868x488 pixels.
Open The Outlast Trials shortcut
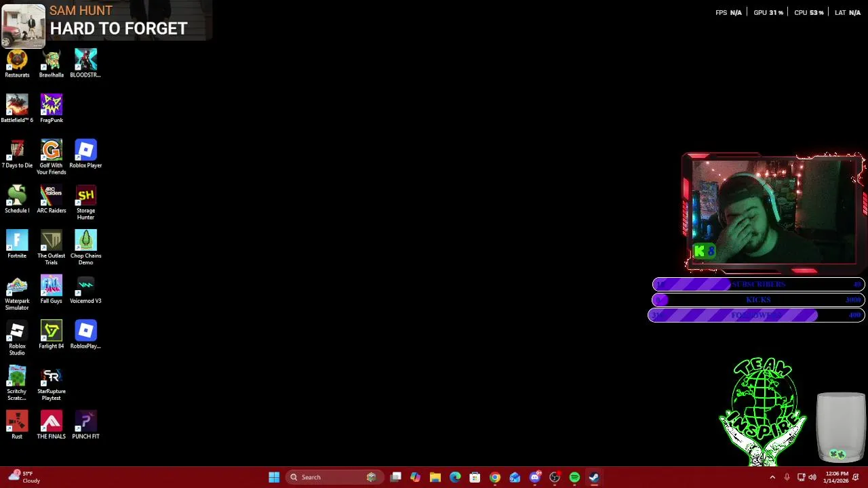pos(52,248)
